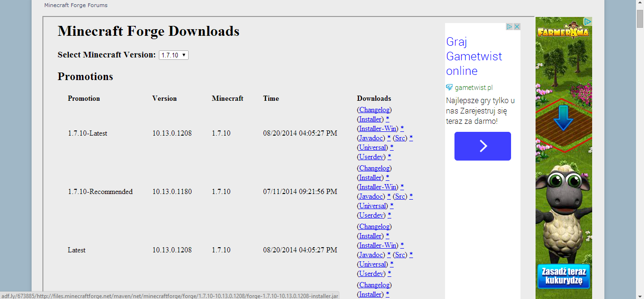The height and width of the screenshot is (299, 644).
Task: Click the Promotion column header
Action: [84, 98]
